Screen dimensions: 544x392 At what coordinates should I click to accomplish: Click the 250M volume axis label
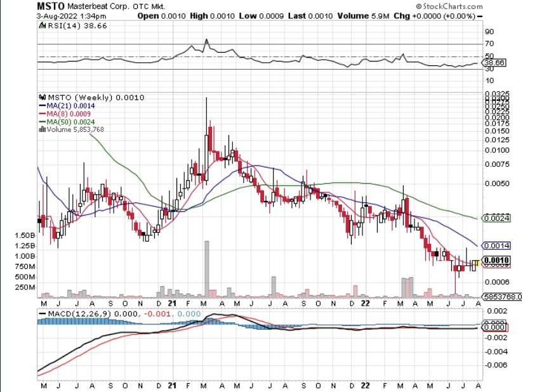tap(25, 287)
